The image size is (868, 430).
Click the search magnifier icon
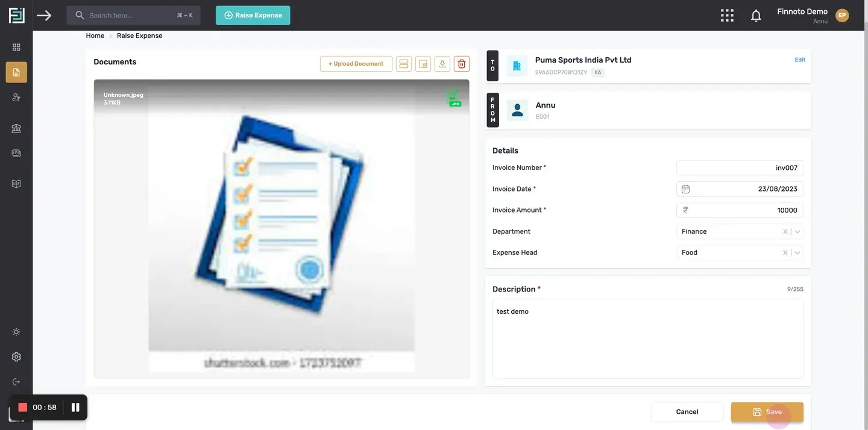[x=80, y=16]
